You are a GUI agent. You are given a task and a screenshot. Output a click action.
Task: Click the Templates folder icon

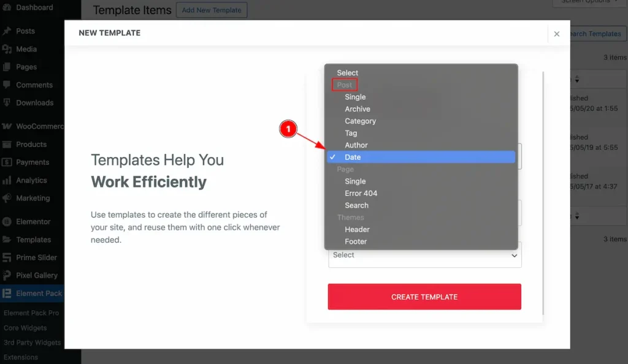click(7, 240)
